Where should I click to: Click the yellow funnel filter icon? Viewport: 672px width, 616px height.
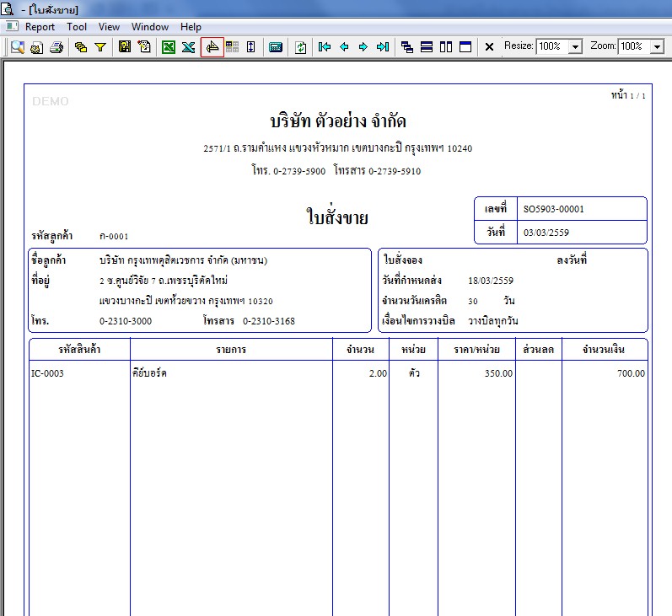pyautogui.click(x=100, y=47)
